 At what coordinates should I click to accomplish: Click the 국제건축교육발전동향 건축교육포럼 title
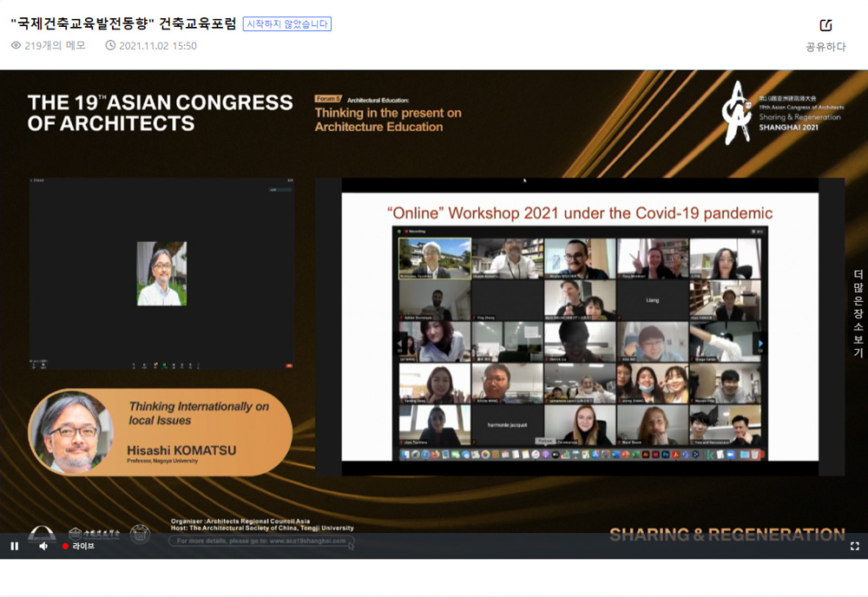point(123,23)
